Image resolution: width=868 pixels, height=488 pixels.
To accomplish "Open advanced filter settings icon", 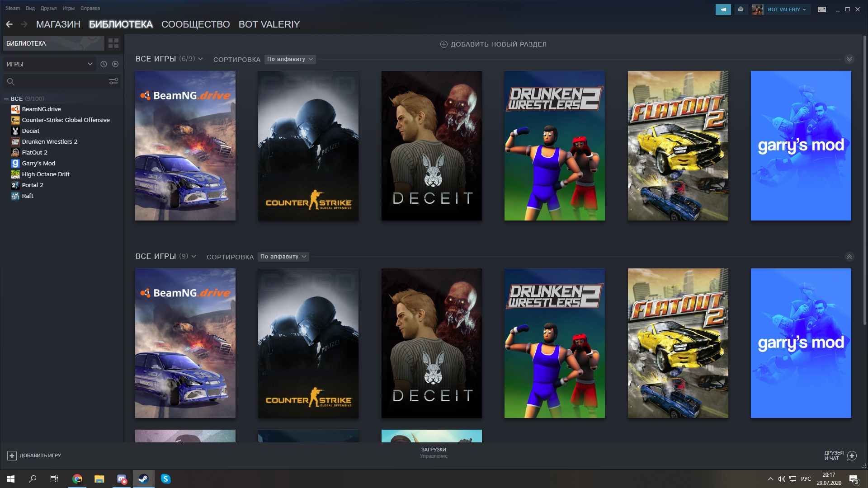I will 113,81.
